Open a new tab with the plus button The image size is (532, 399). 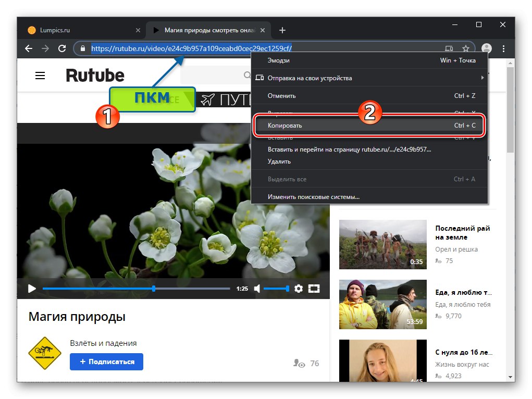pos(282,30)
